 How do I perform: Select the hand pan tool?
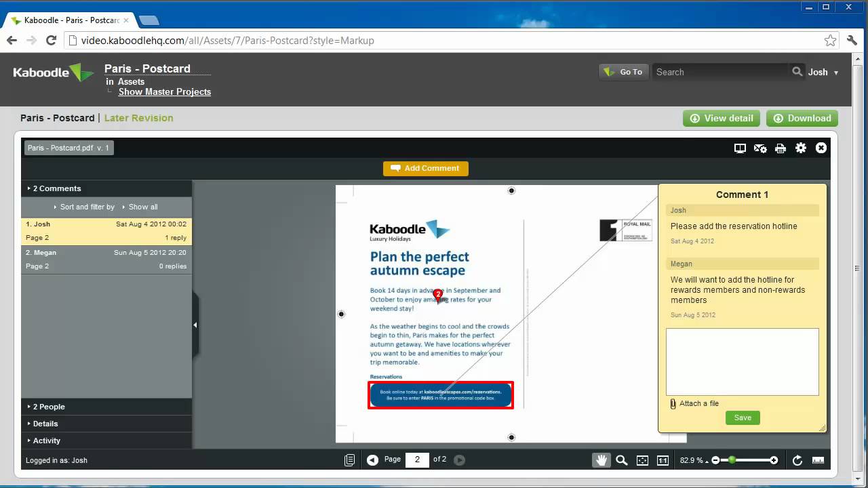coord(601,460)
